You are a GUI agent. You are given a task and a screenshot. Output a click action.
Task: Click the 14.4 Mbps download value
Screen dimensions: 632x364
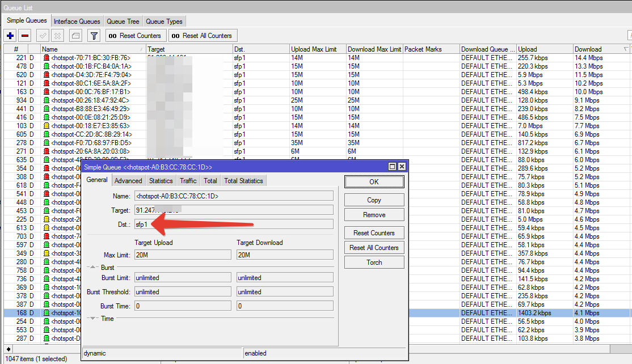click(589, 58)
